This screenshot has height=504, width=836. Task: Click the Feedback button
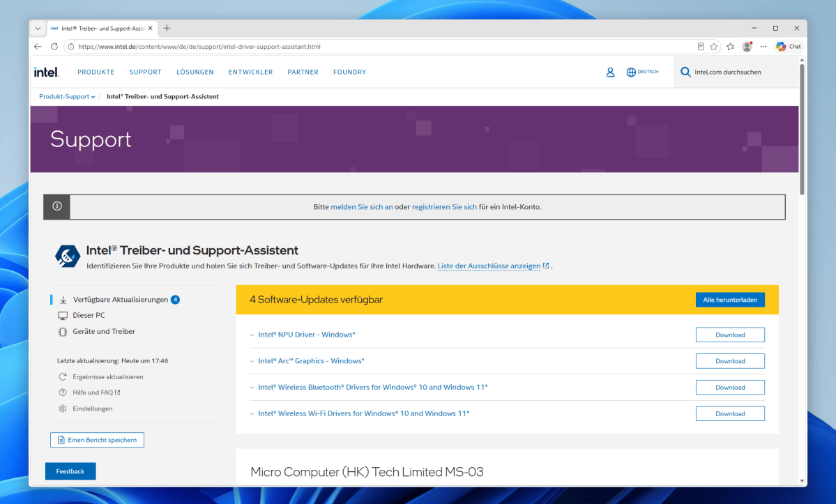click(x=70, y=471)
